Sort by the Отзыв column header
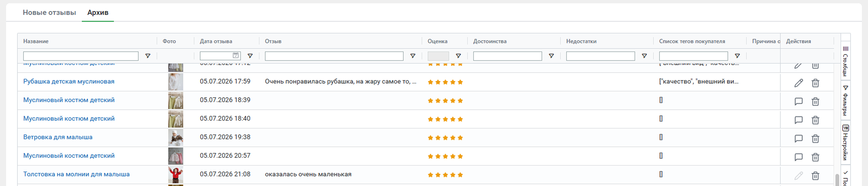This screenshot has width=868, height=186. click(x=273, y=41)
